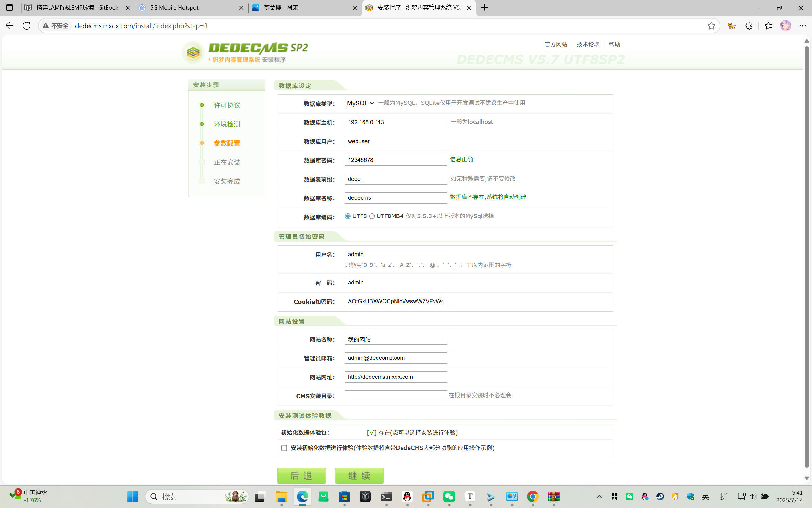Open the terminal taskbar icon

click(386, 497)
